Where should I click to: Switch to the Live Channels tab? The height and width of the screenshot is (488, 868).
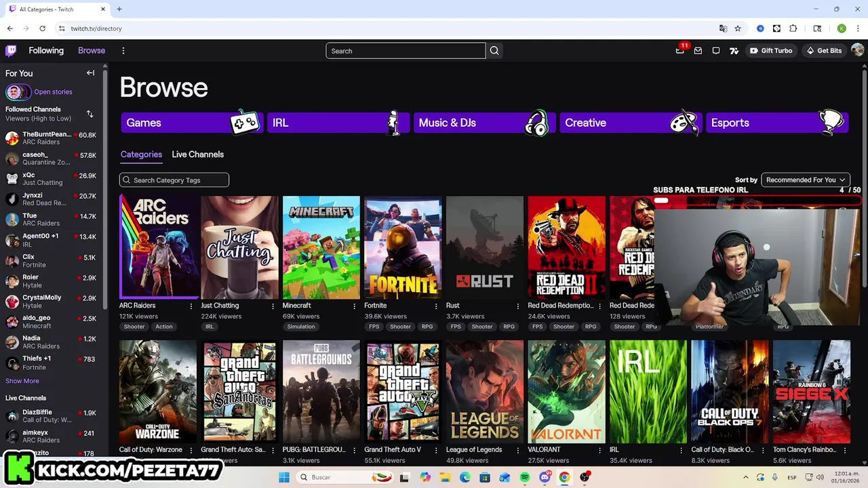pos(197,155)
